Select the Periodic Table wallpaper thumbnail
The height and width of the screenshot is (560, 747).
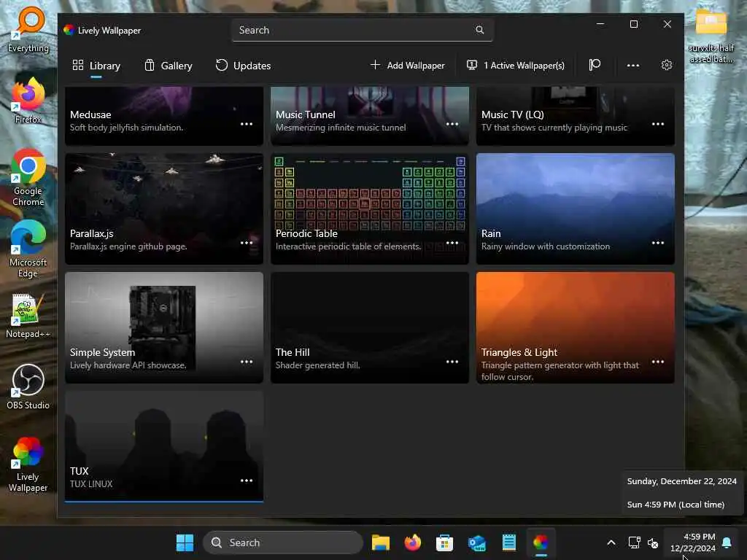370,209
